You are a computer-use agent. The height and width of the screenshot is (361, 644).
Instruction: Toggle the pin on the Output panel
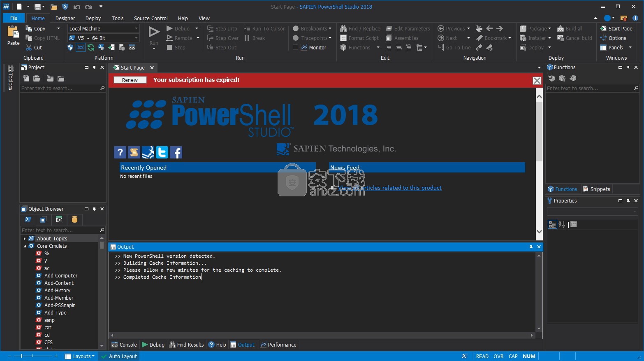coord(531,247)
